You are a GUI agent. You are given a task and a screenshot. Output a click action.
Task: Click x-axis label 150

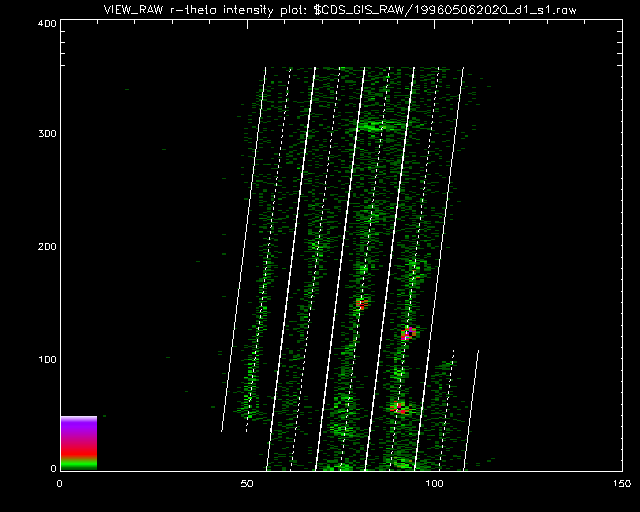point(622,484)
